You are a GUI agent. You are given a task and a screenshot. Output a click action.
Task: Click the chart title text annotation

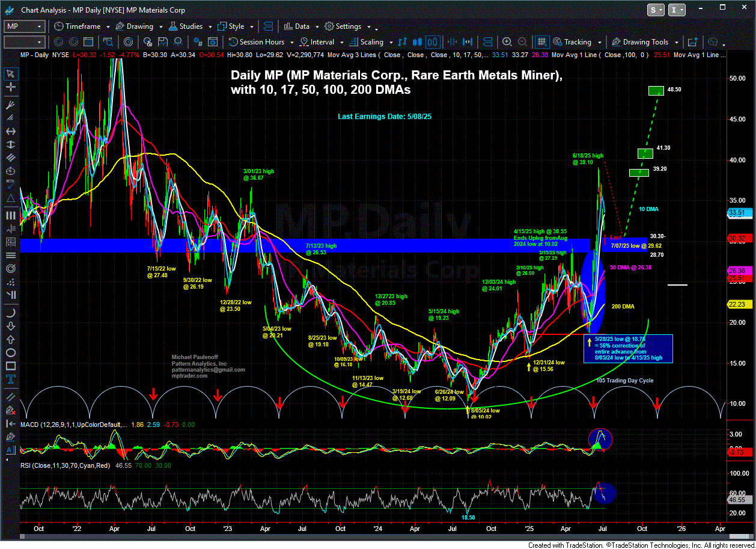(x=397, y=82)
